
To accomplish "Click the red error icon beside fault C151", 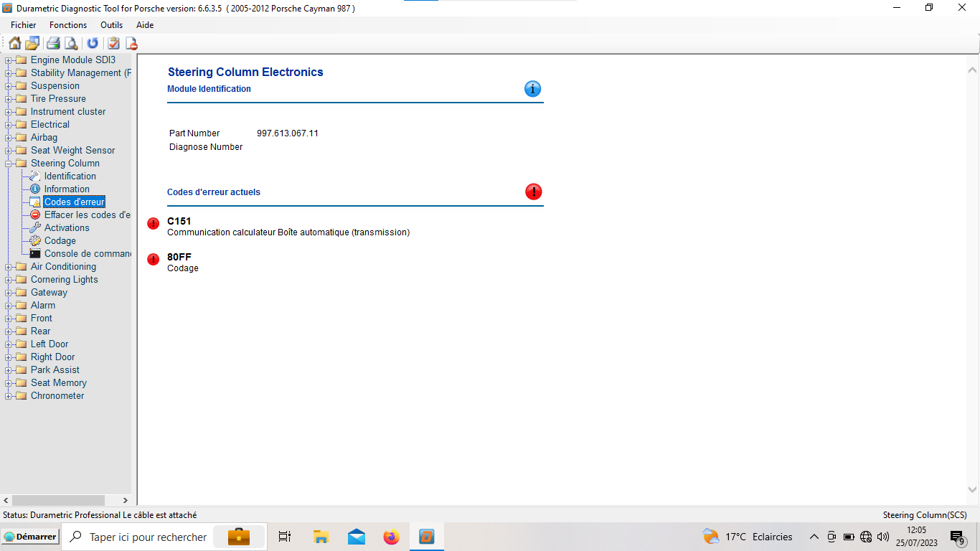I will point(153,223).
